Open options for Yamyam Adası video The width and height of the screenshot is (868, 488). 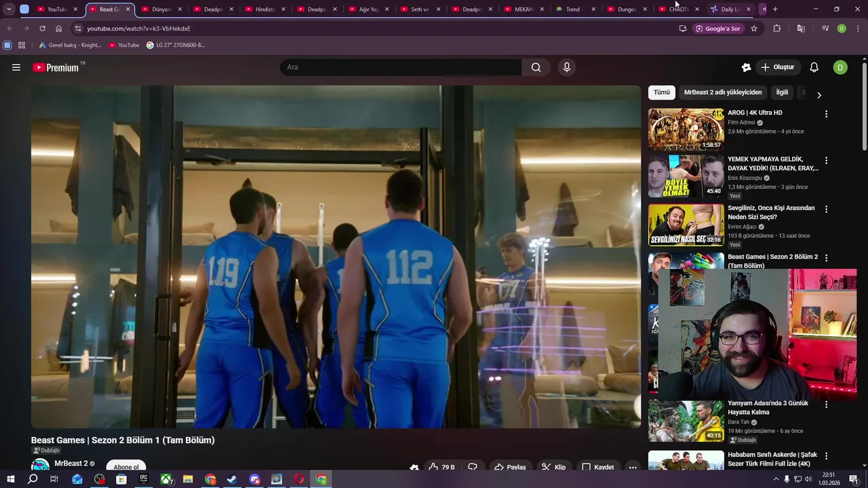[x=826, y=405]
